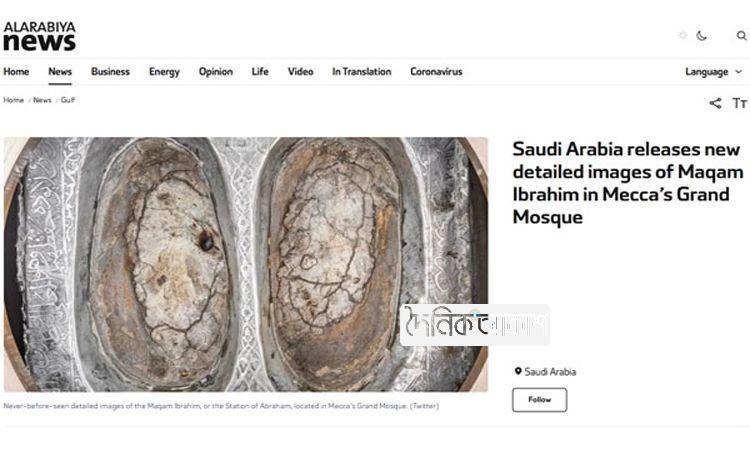The image size is (750, 450).
Task: Open the Saudi Arabia topic link
Action: click(550, 372)
